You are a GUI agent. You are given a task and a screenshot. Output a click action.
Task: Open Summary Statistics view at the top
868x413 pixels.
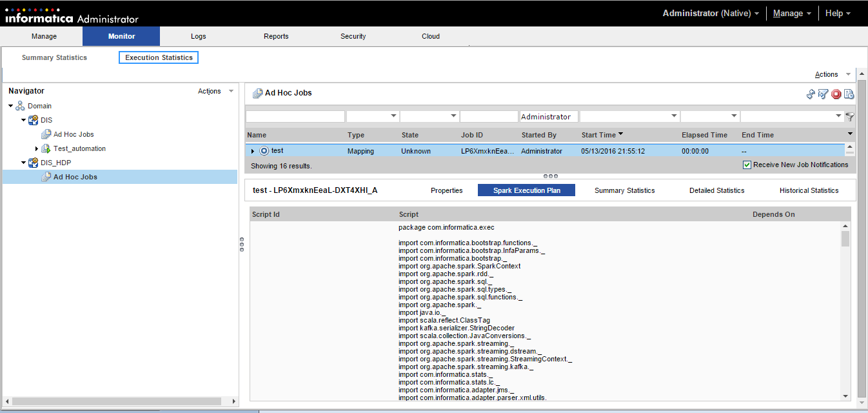pyautogui.click(x=54, y=57)
